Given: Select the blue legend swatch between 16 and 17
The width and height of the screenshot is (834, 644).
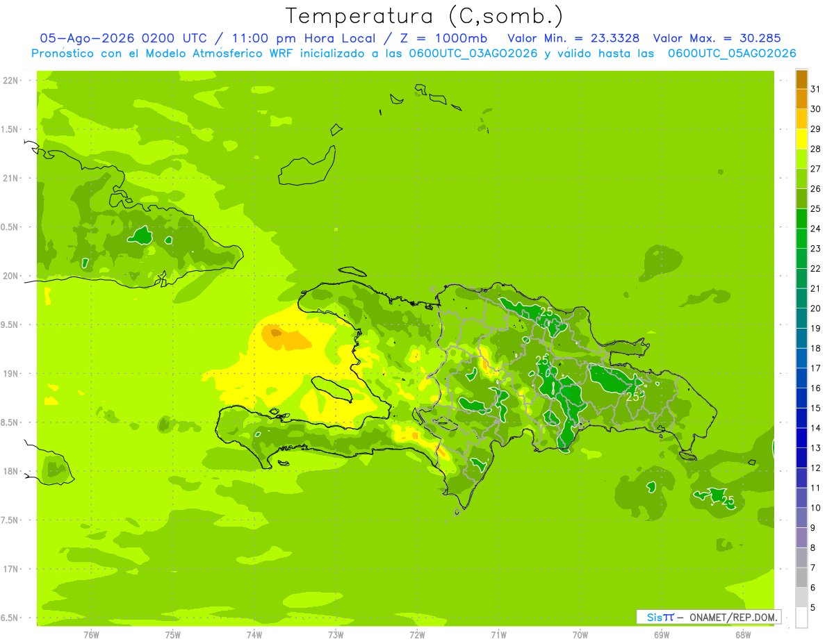Looking at the screenshot, I should click(801, 379).
